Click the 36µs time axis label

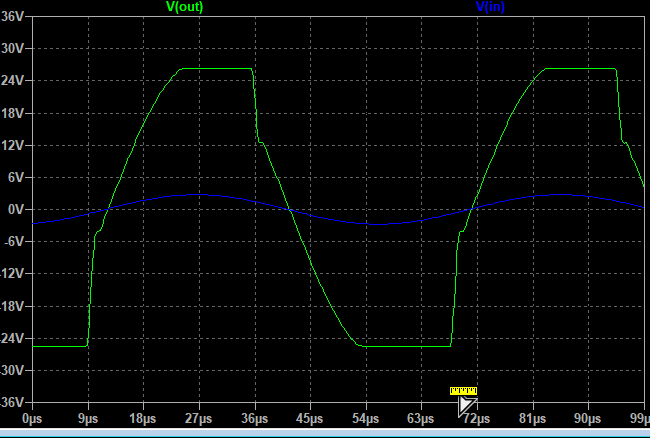[x=255, y=419]
